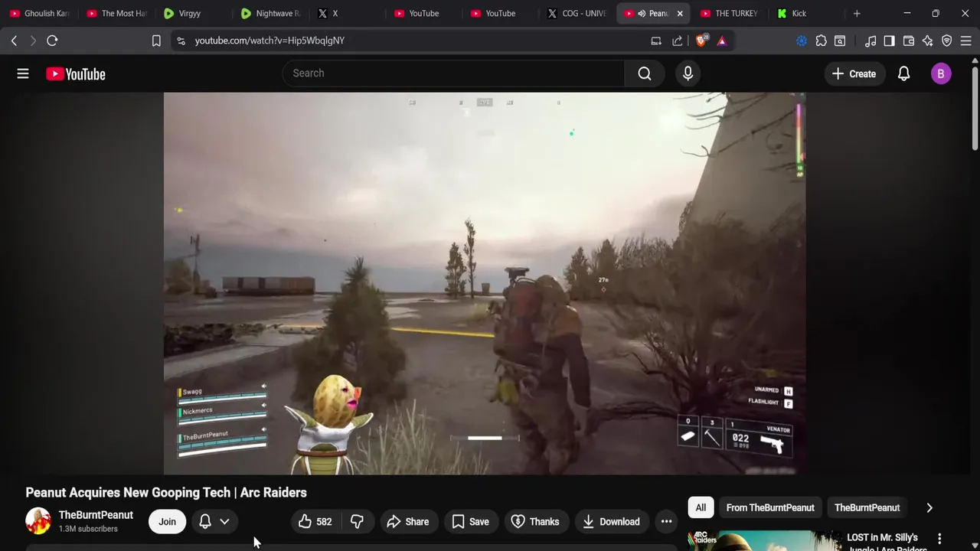This screenshot has width=980, height=551.
Task: Switch to Ghoulish Kar browser tab
Action: (40, 14)
